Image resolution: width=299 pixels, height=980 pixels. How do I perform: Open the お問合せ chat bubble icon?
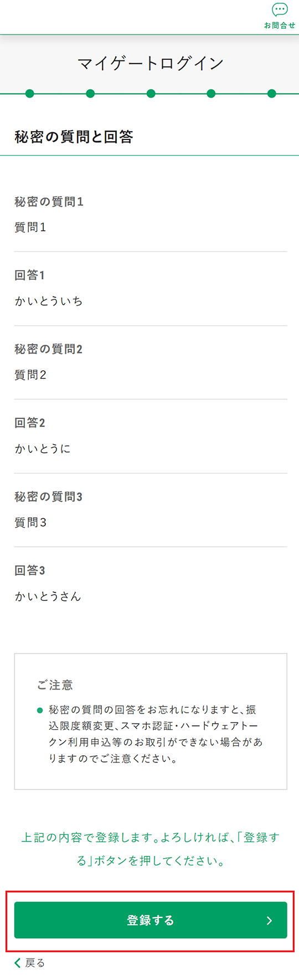[x=280, y=10]
